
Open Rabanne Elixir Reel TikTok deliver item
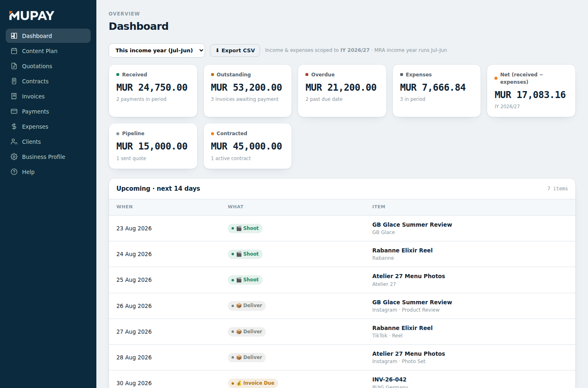(x=402, y=328)
